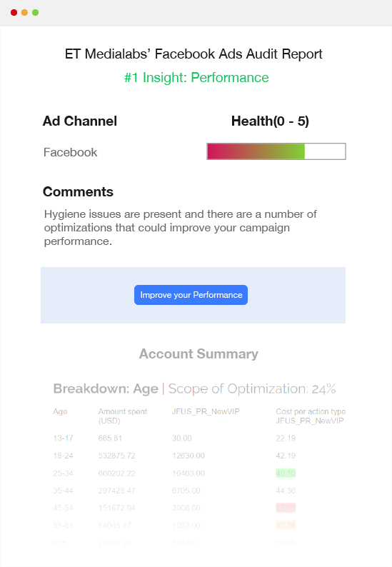Select the #1 Insight: Performance subtitle
392x567 pixels.
click(x=196, y=77)
